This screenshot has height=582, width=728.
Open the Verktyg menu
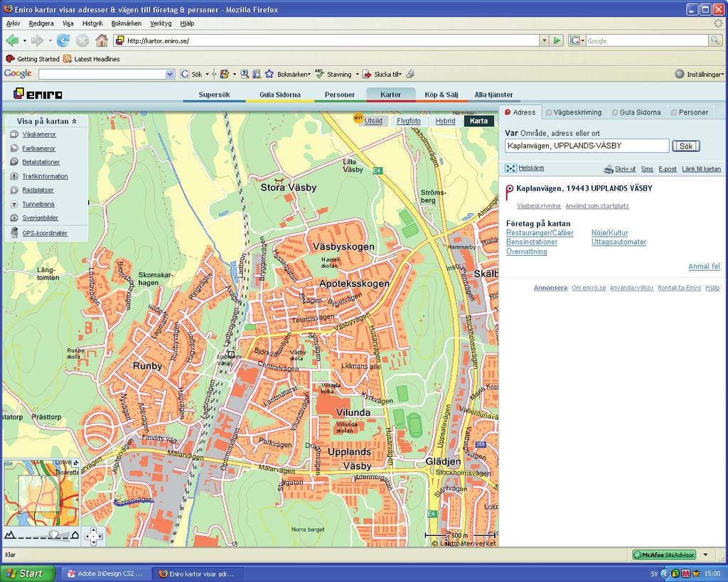point(161,23)
